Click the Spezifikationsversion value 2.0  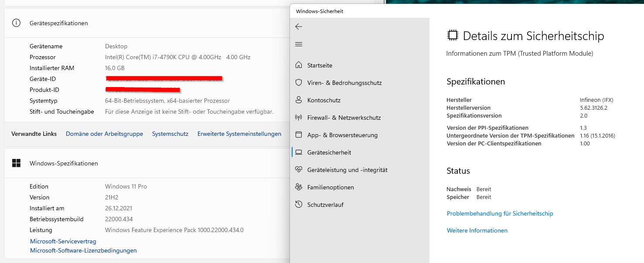click(584, 116)
